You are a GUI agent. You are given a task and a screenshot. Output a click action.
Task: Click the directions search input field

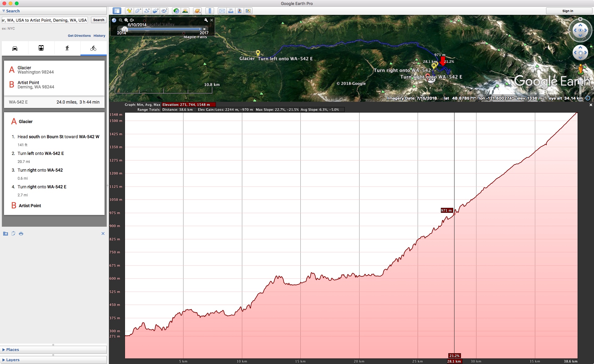45,20
